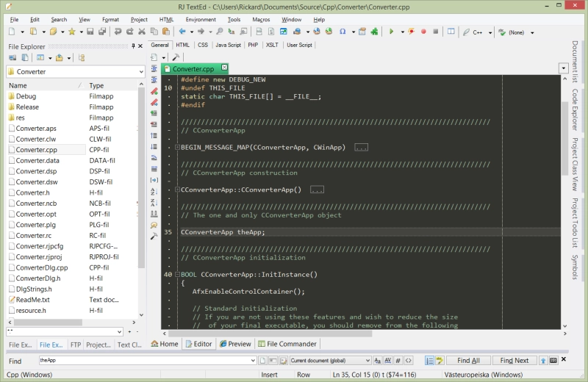Click the editor horizontal scrollbar thumb
Viewport: 588px width, 382px height.
tap(270, 334)
